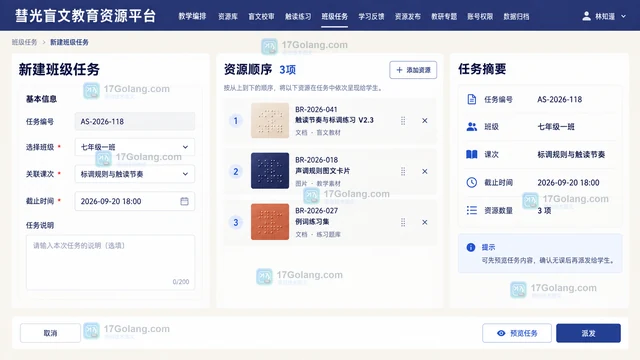
Task: Open the 关联课次 dropdown
Action: point(135,174)
